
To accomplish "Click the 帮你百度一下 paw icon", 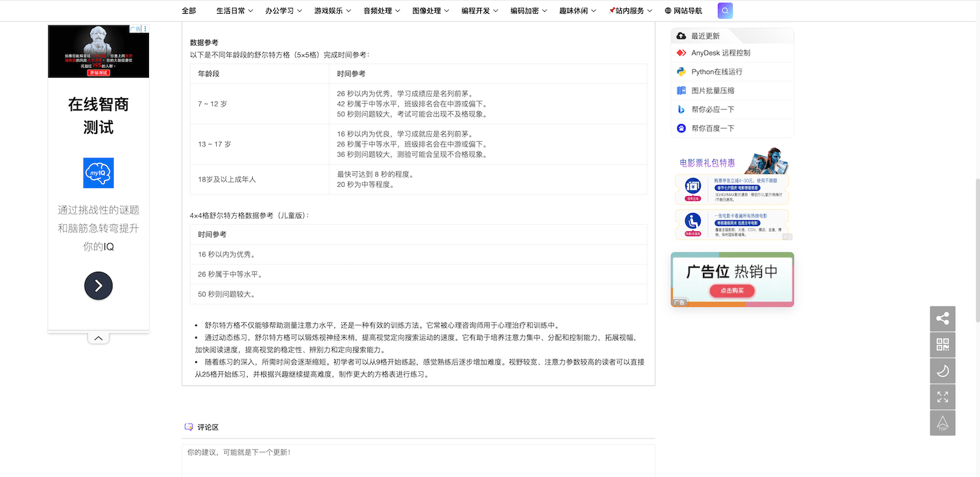I will pyautogui.click(x=681, y=128).
